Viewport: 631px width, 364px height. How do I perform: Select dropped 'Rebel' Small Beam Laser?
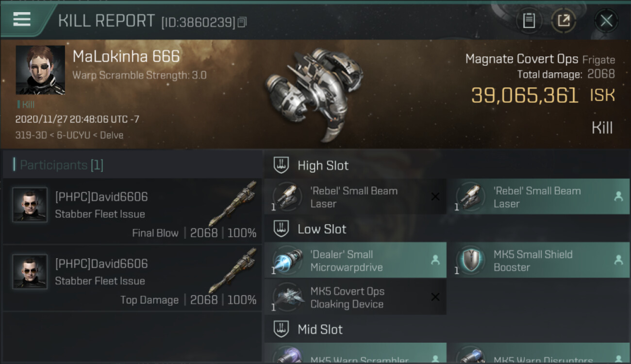tap(538, 197)
